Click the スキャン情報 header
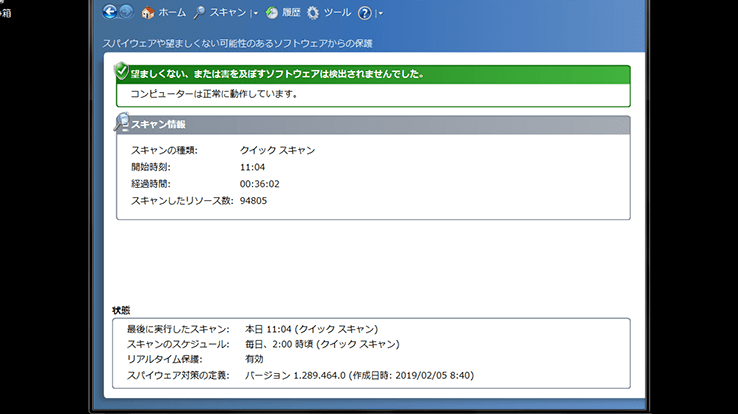The height and width of the screenshot is (414, 738). (x=158, y=125)
